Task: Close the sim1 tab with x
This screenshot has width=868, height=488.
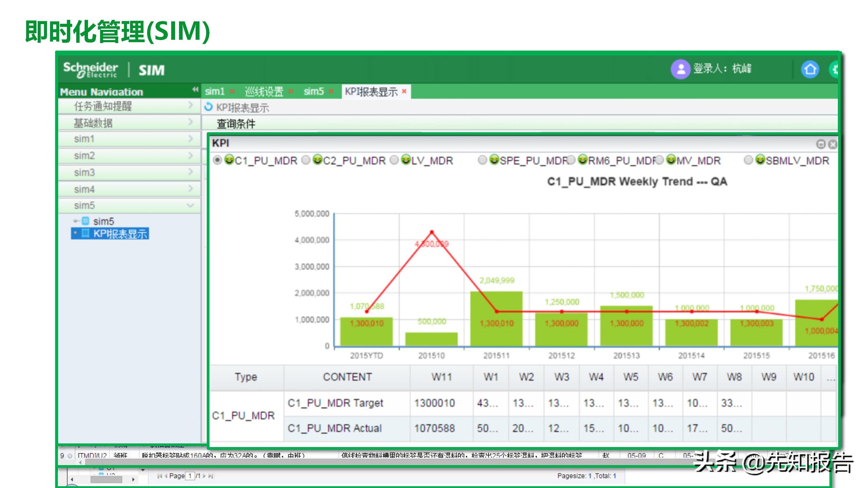Action: click(232, 91)
